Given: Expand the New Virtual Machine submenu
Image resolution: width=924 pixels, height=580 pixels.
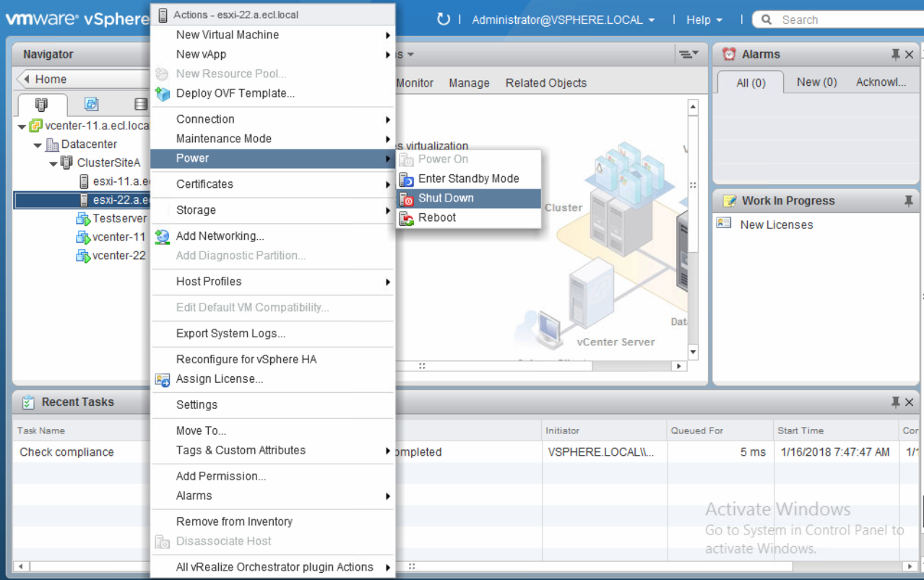Looking at the screenshot, I should [388, 35].
